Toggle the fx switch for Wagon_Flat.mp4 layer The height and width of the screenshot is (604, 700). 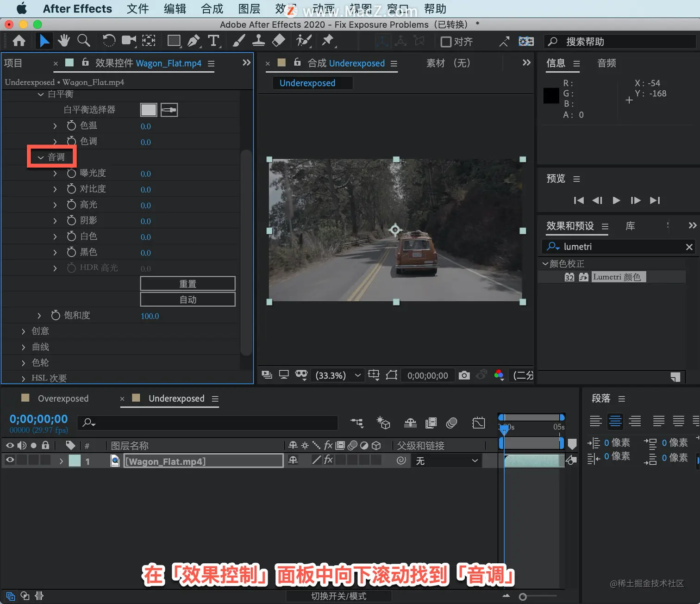(x=328, y=460)
